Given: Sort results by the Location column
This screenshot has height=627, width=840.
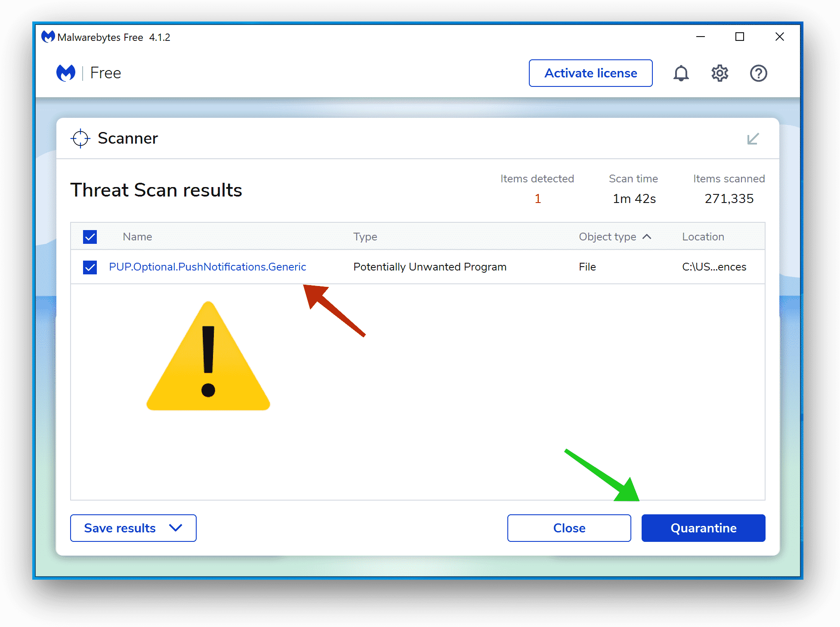Looking at the screenshot, I should [703, 237].
